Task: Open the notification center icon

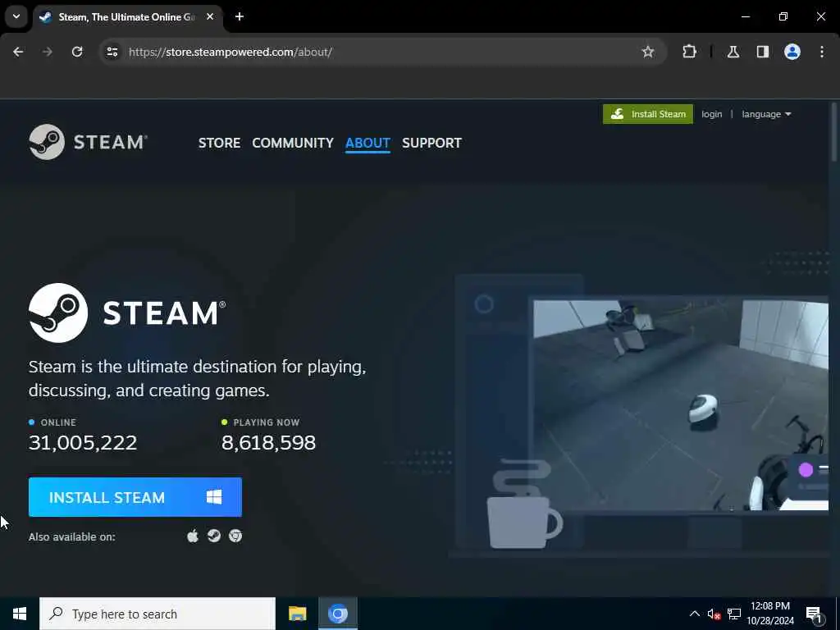Action: pyautogui.click(x=814, y=614)
